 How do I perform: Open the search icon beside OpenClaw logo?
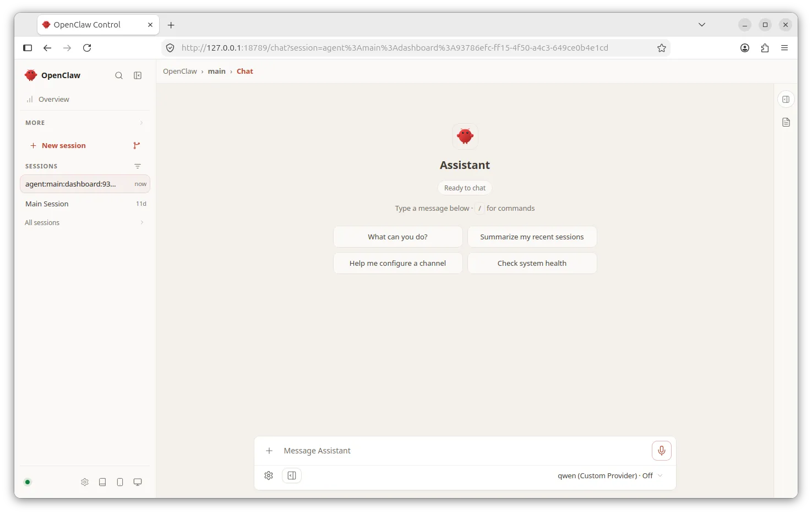119,75
